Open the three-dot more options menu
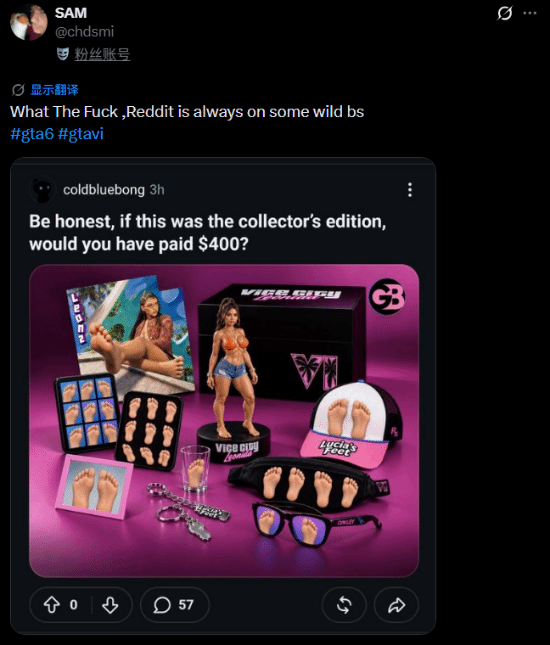This screenshot has height=645, width=550. 530,13
